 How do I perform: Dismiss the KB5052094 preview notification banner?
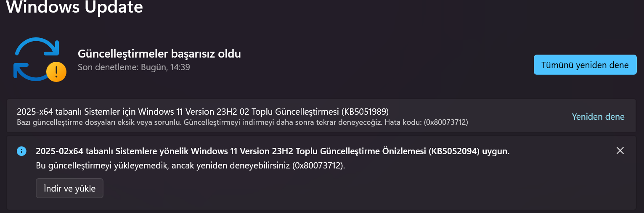tap(620, 151)
